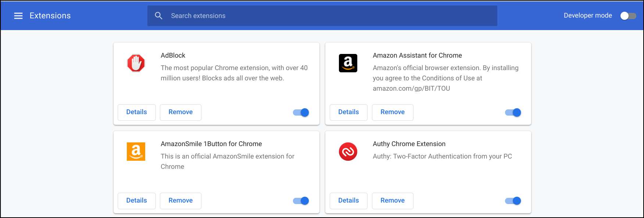Click the AmazonSmile orange logo icon

[136, 152]
